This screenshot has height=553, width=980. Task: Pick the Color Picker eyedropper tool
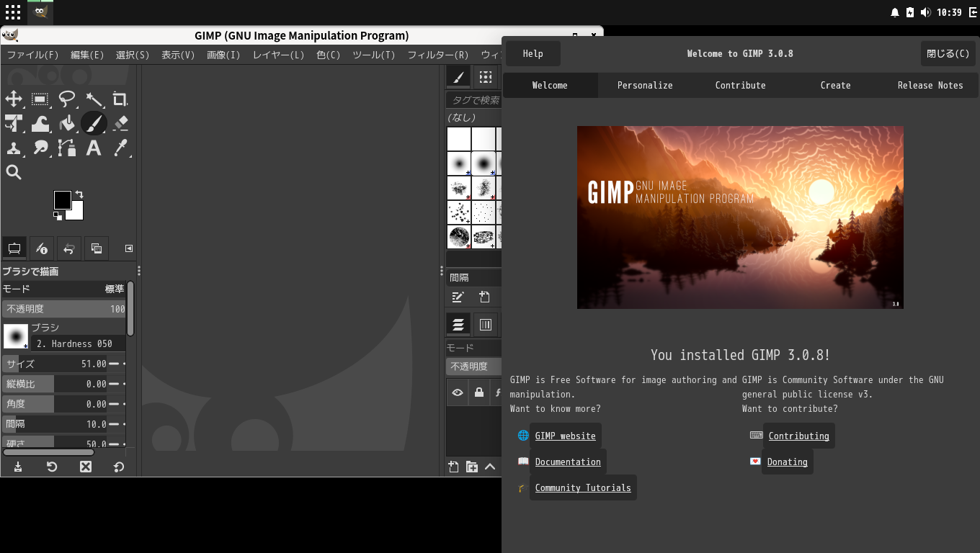[x=120, y=148]
